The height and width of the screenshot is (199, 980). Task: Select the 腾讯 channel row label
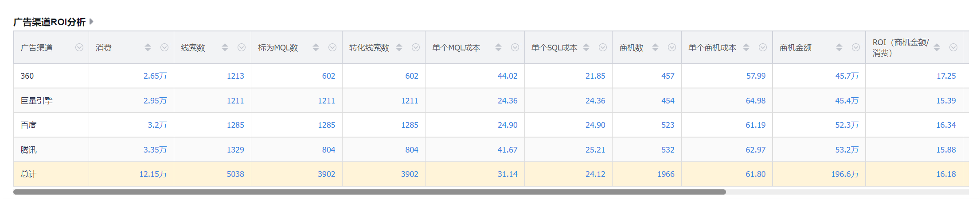(28, 150)
